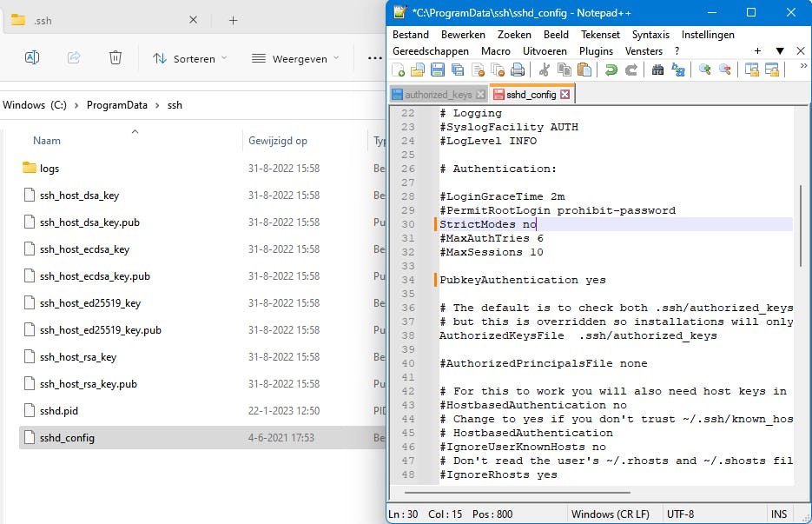Open the Zoeken menu
The height and width of the screenshot is (524, 812).
(x=514, y=35)
